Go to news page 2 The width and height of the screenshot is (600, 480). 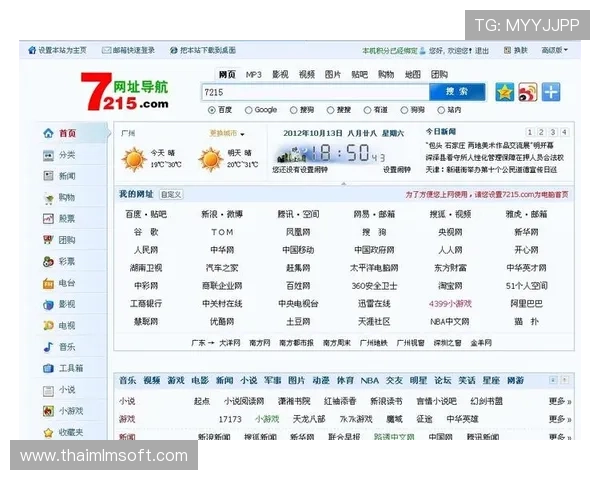541,132
